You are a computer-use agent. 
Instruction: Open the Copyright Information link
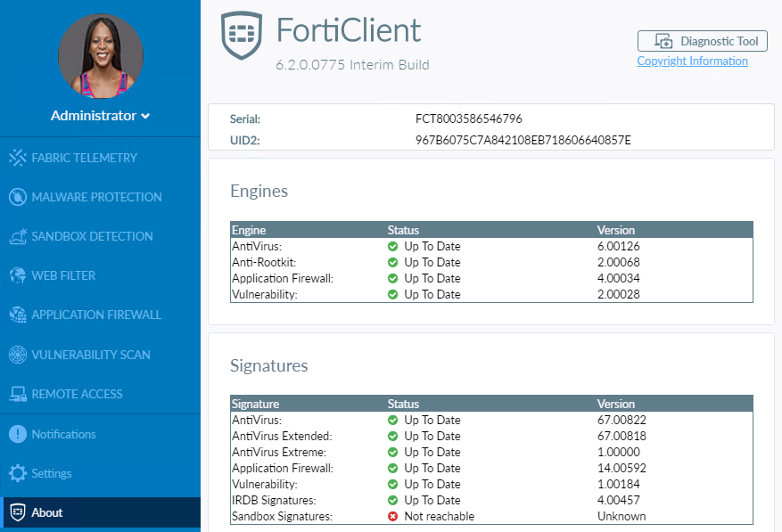click(x=692, y=61)
